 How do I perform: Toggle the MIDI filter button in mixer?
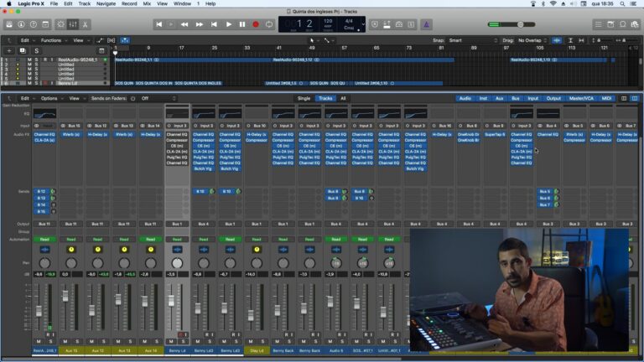tap(606, 99)
